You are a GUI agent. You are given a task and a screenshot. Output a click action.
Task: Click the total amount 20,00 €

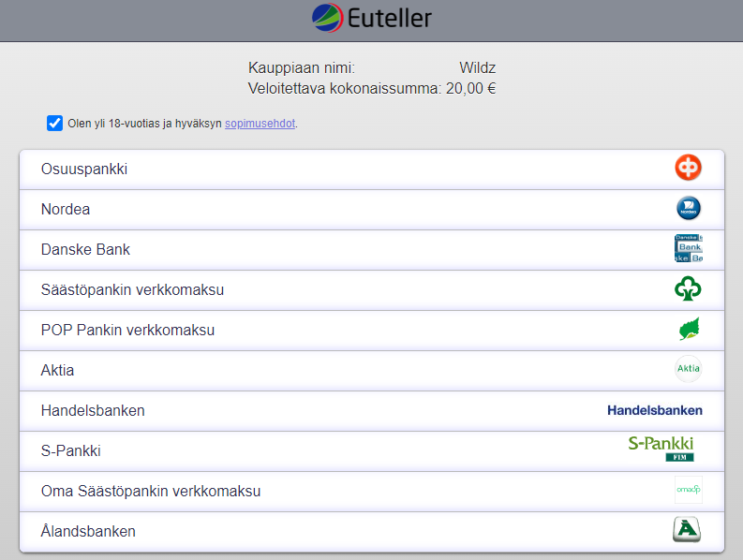[x=470, y=89]
